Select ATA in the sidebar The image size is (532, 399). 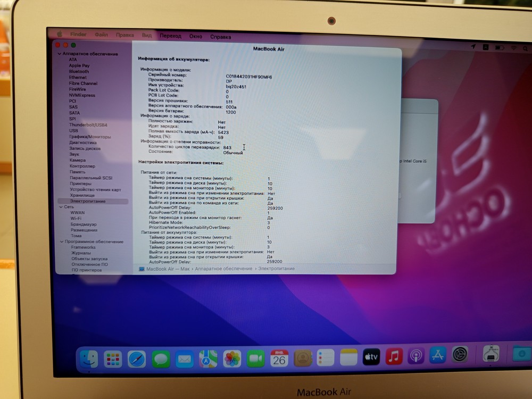coord(73,60)
